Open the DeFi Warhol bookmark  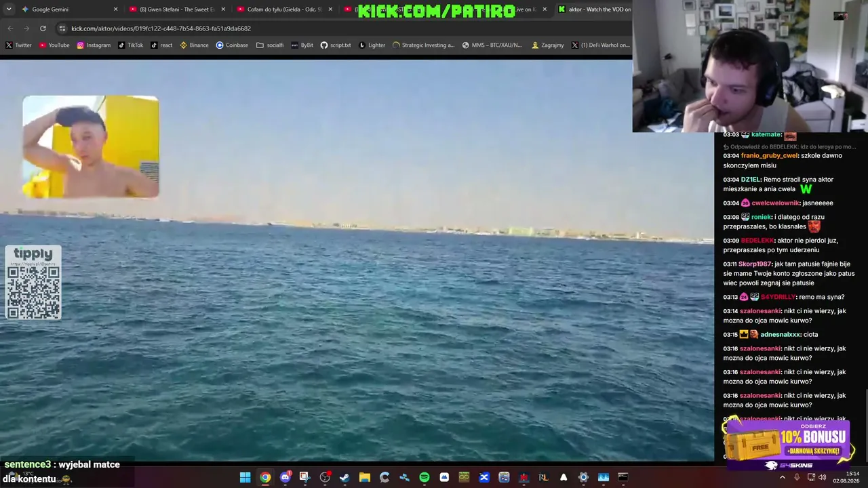(x=600, y=45)
